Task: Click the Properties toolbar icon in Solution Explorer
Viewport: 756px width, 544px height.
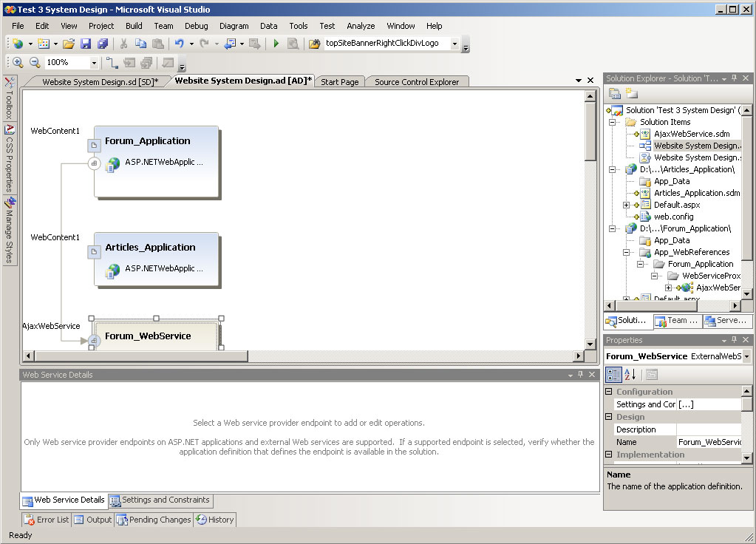Action: point(614,94)
